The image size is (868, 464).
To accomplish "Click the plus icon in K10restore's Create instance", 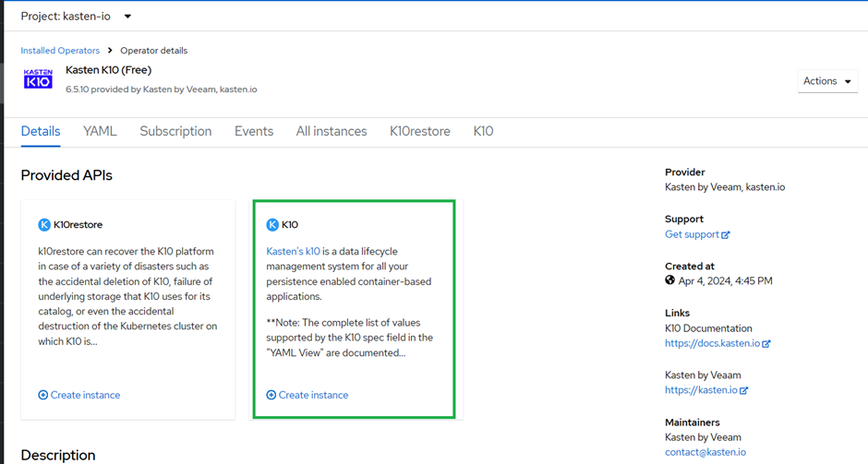I will (42, 395).
